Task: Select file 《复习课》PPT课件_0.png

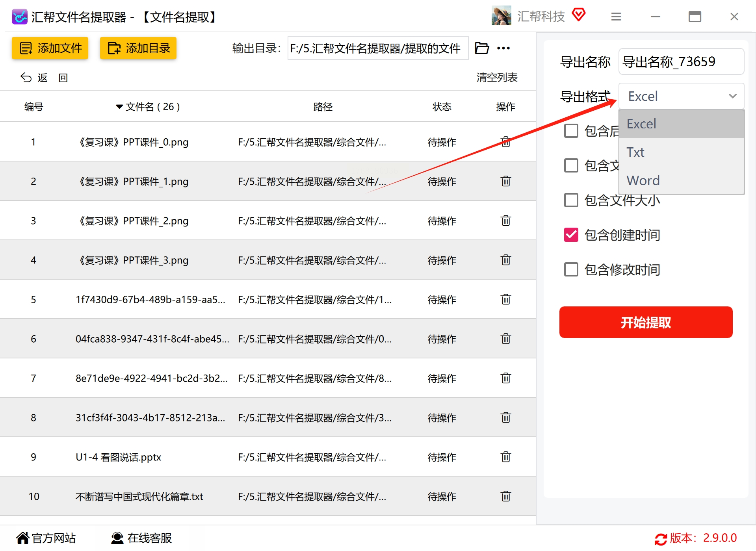Action: pyautogui.click(x=132, y=142)
